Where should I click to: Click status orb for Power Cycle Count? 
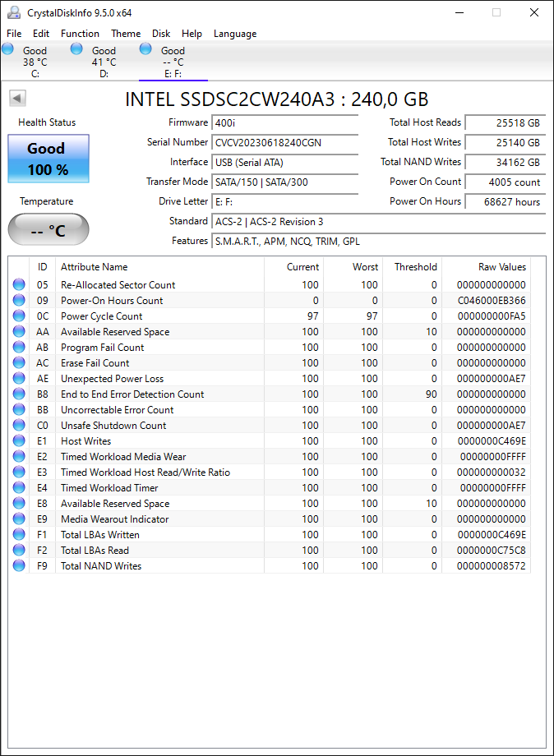pyautogui.click(x=19, y=316)
